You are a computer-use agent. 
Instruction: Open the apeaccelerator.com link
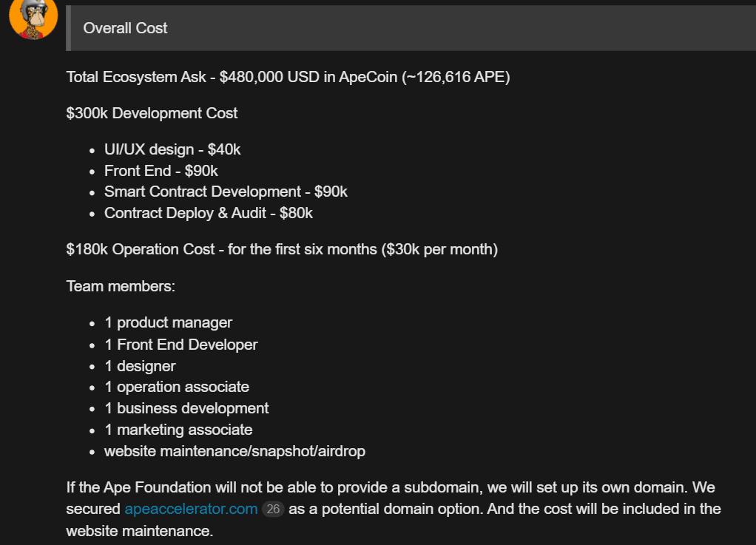(191, 509)
